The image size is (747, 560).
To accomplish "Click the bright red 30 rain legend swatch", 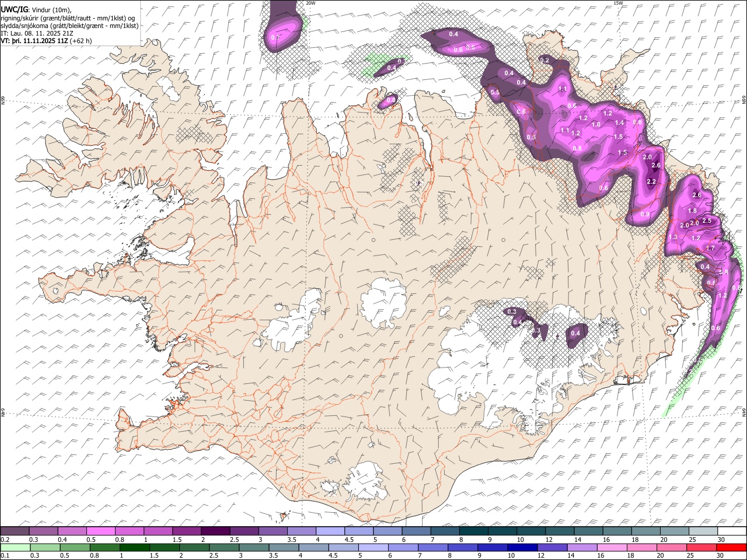I will pyautogui.click(x=731, y=547).
